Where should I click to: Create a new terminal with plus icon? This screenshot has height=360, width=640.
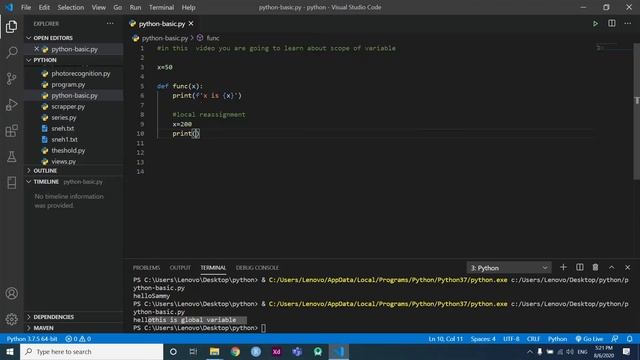click(x=563, y=267)
